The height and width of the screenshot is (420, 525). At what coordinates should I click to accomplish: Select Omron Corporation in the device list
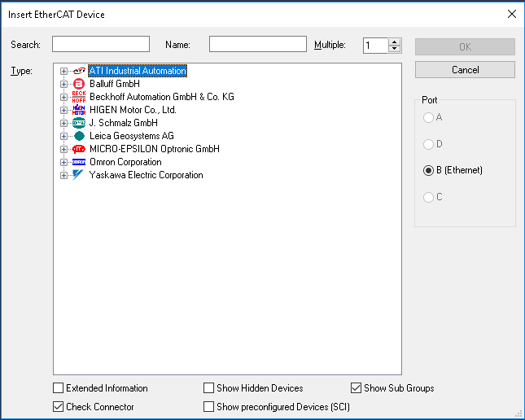pos(125,162)
